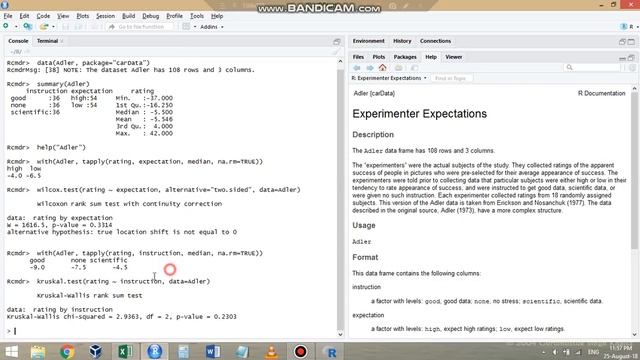
Task: Switch to the History tab
Action: tap(402, 41)
